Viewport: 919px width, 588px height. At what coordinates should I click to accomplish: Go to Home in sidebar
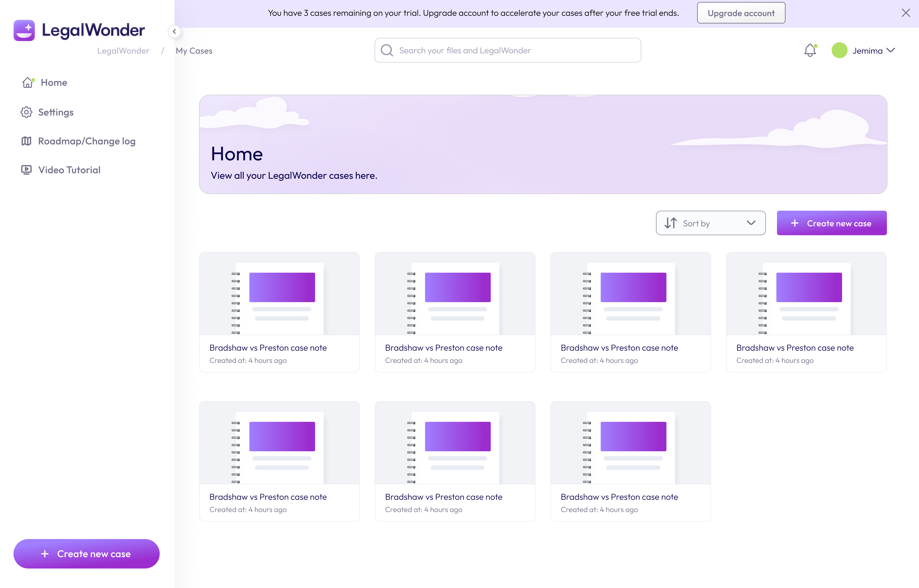click(54, 82)
